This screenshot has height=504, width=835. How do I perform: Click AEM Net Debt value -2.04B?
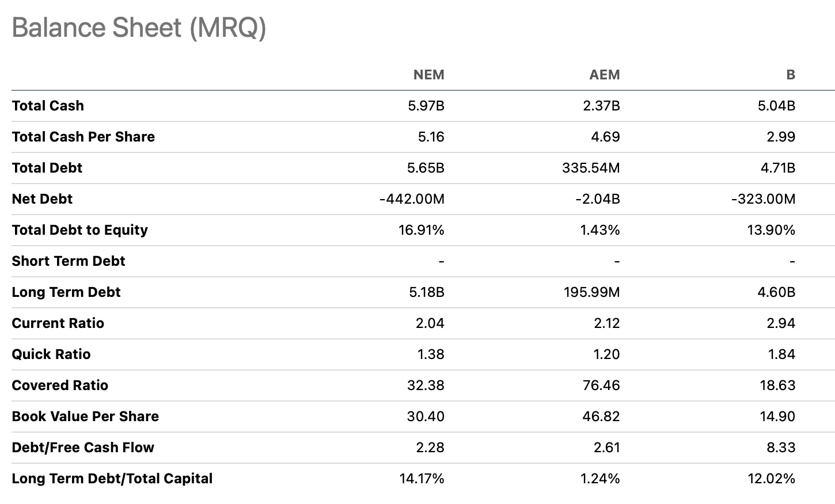(x=598, y=199)
